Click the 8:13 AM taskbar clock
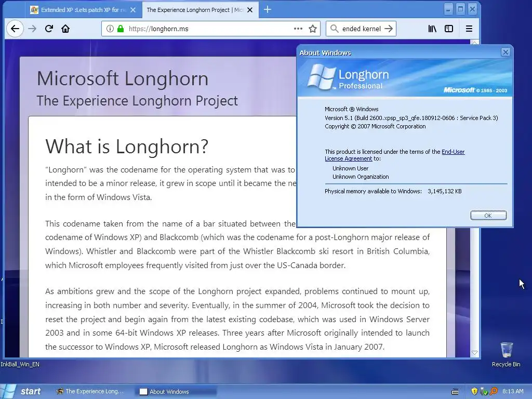Image resolution: width=532 pixels, height=399 pixels. (x=513, y=392)
